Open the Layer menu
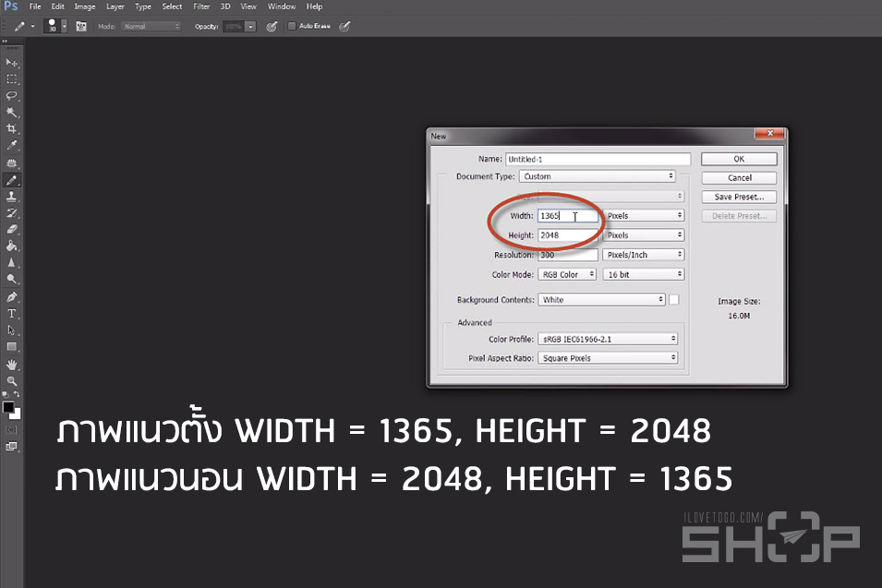Image resolution: width=882 pixels, height=588 pixels. (x=115, y=6)
